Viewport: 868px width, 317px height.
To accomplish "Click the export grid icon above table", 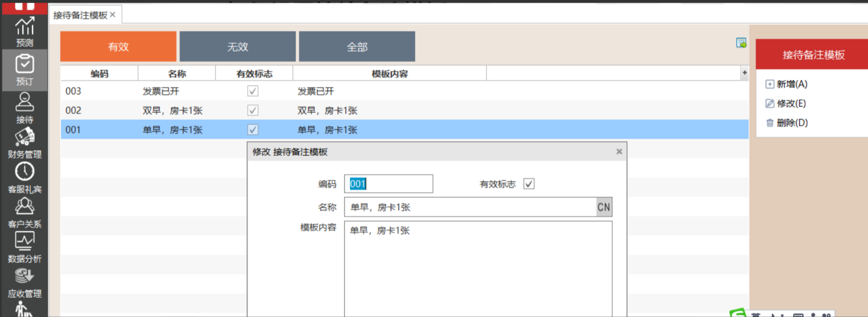I will [741, 43].
